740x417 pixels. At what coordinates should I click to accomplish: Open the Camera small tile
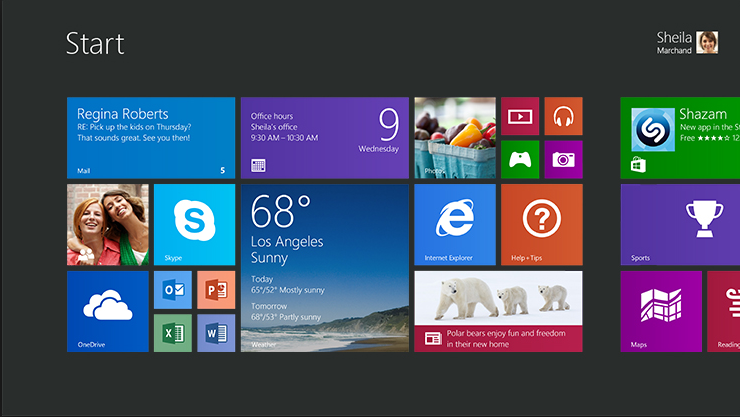pyautogui.click(x=563, y=159)
